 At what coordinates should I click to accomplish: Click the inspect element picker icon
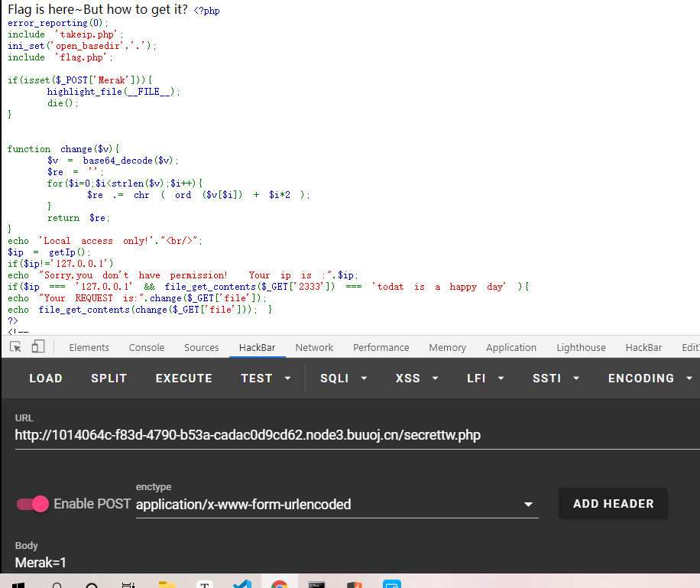[x=15, y=347]
